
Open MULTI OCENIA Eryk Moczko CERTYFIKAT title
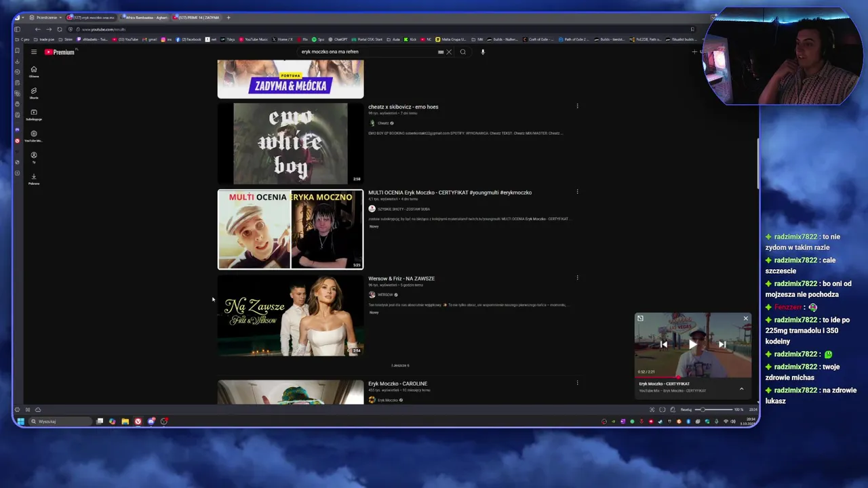pos(450,192)
